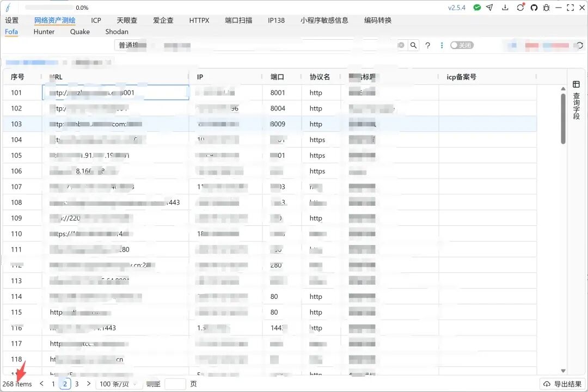Open the GitHub icon

coord(534,8)
